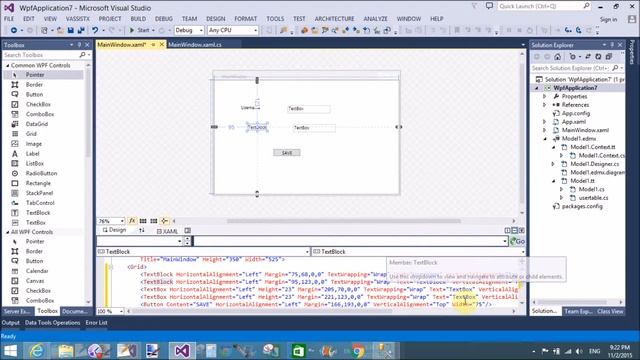This screenshot has width=640, height=360.
Task: Click the Start debugging play icon
Action: click(x=132, y=30)
